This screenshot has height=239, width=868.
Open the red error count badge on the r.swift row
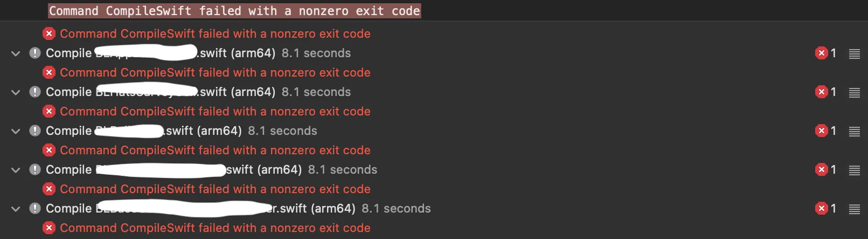pos(825,208)
